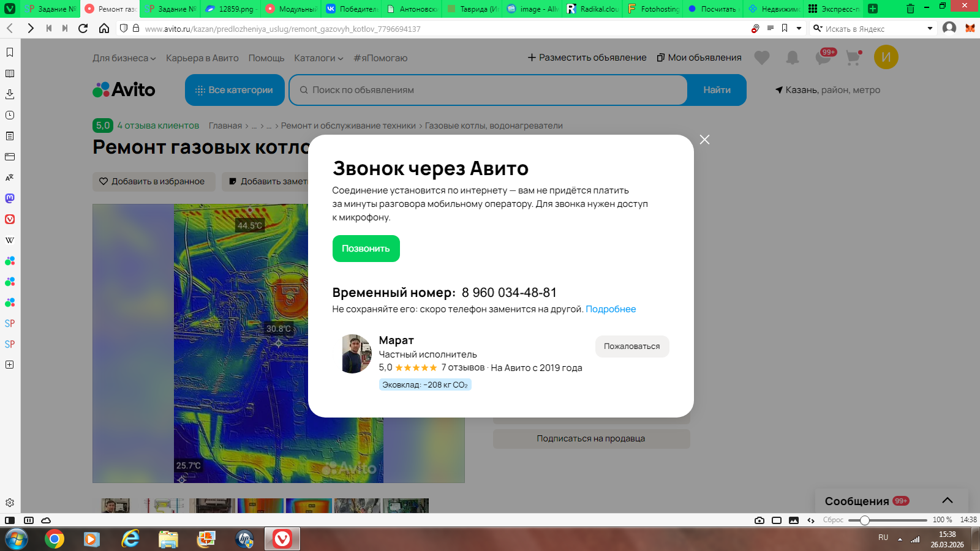Open Translate panel in sidebar
This screenshot has width=980, height=551.
(10, 178)
